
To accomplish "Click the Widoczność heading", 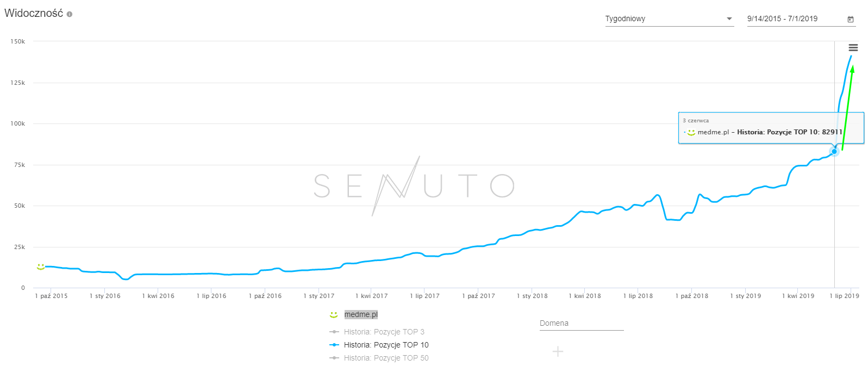I will pyautogui.click(x=34, y=14).
